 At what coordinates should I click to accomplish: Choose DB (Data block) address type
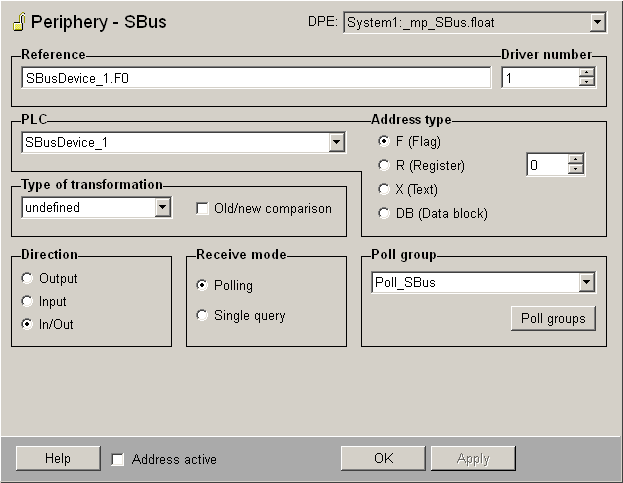(384, 213)
